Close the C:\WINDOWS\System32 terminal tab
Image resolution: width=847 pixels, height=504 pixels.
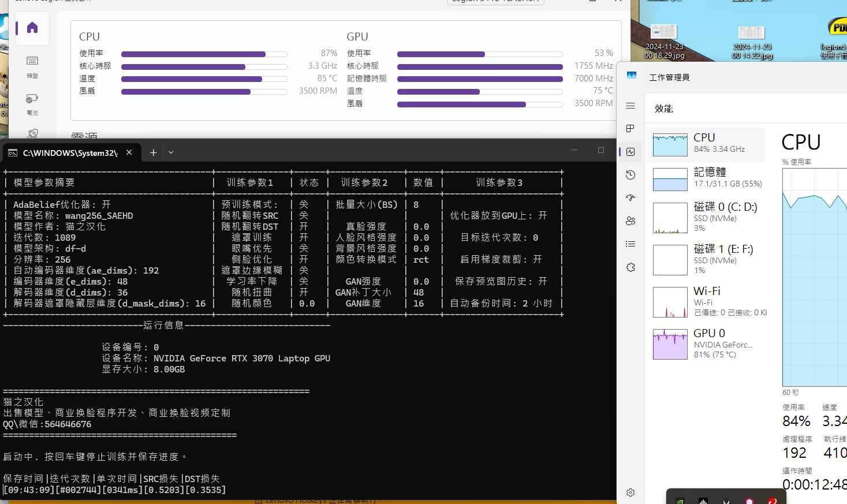coord(129,152)
